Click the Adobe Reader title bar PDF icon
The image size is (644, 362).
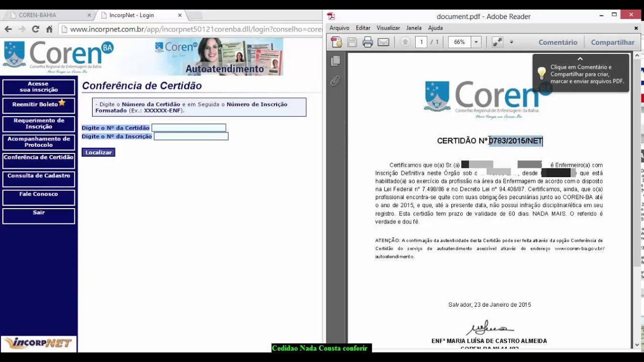coord(331,16)
